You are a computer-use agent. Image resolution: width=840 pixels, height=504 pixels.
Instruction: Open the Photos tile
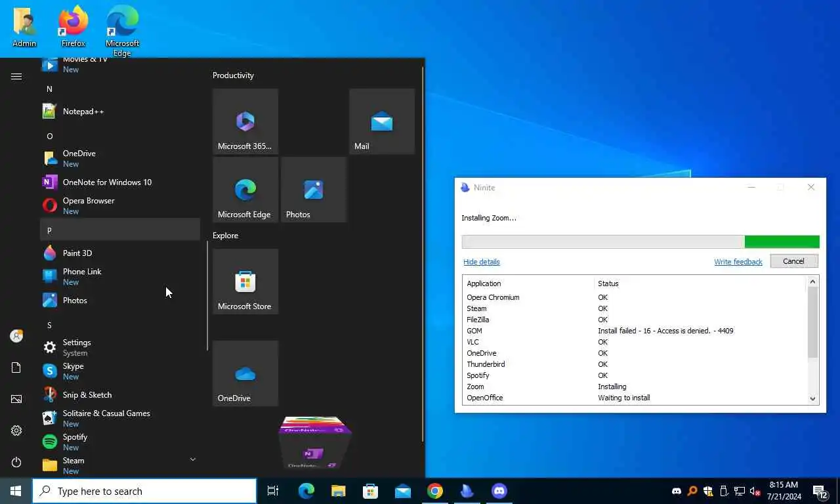[x=314, y=190]
